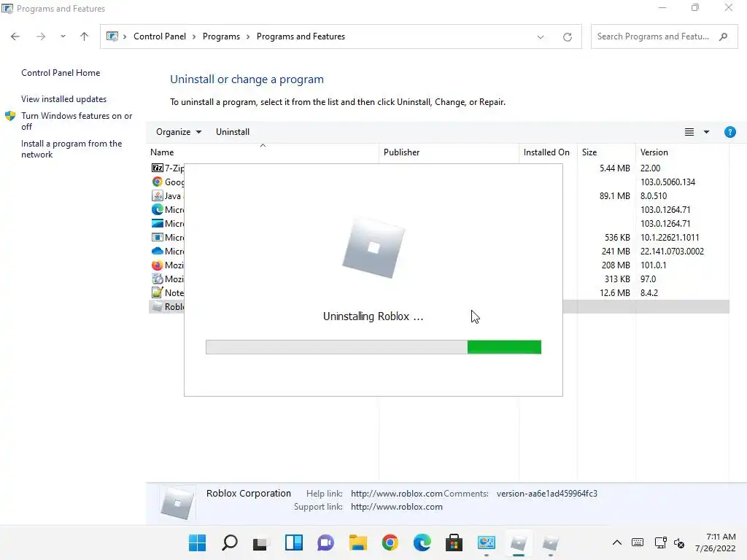Click Roblox logo in uninstall dialog
The width and height of the screenshot is (747, 560).
(x=373, y=248)
